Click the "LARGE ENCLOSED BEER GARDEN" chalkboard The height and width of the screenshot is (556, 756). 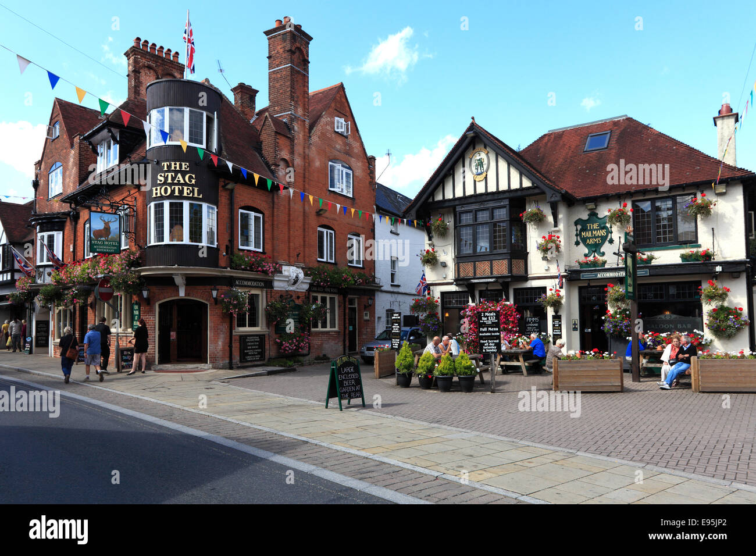coord(345,382)
